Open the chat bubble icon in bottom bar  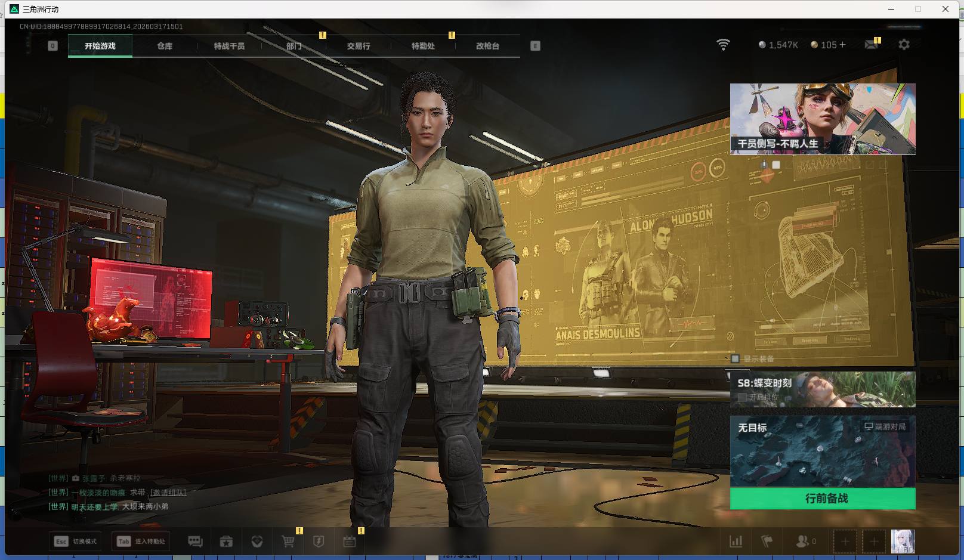(195, 542)
